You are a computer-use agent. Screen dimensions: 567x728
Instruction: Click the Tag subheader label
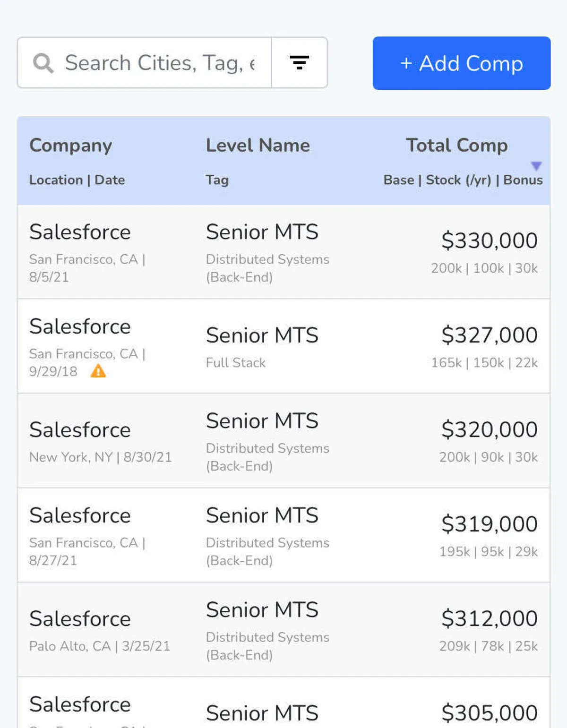pos(217,180)
